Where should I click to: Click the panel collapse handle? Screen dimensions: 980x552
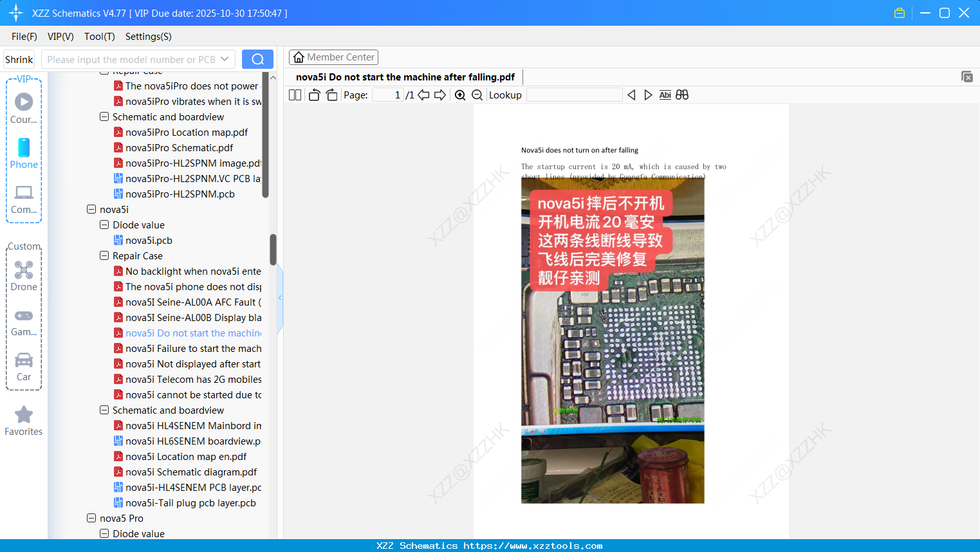tap(280, 297)
